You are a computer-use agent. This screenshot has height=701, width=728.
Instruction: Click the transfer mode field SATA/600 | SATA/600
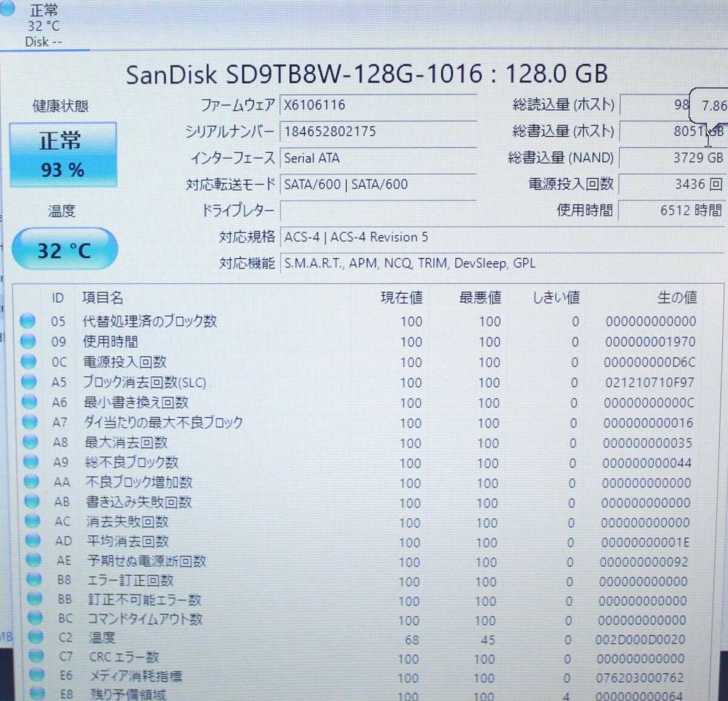377,185
